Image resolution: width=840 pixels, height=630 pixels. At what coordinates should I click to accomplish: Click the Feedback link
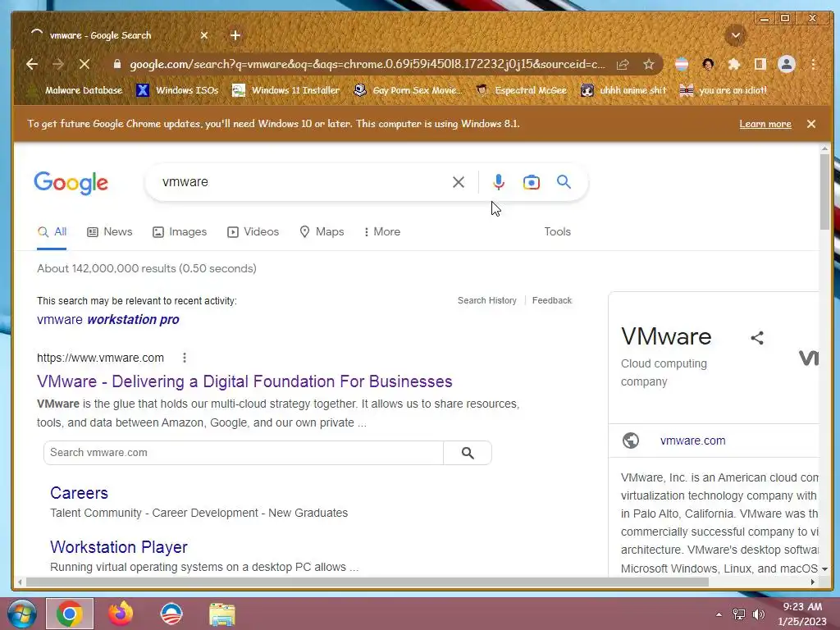[x=552, y=300]
